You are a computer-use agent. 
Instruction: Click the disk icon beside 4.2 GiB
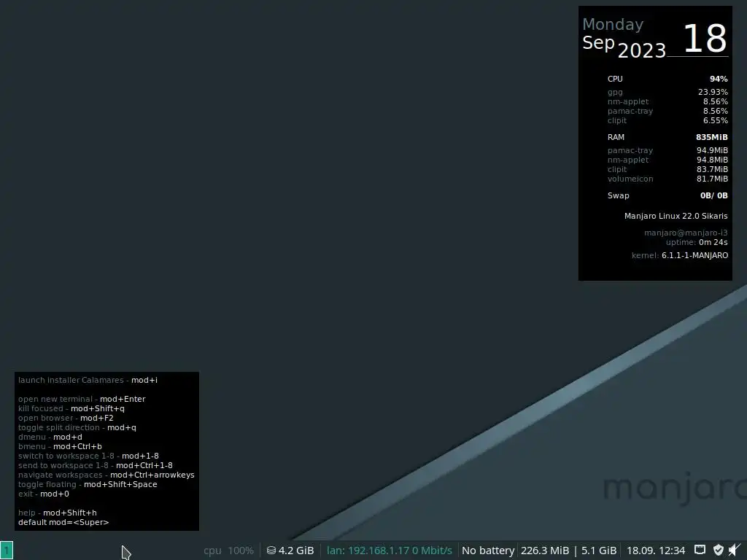tap(271, 551)
